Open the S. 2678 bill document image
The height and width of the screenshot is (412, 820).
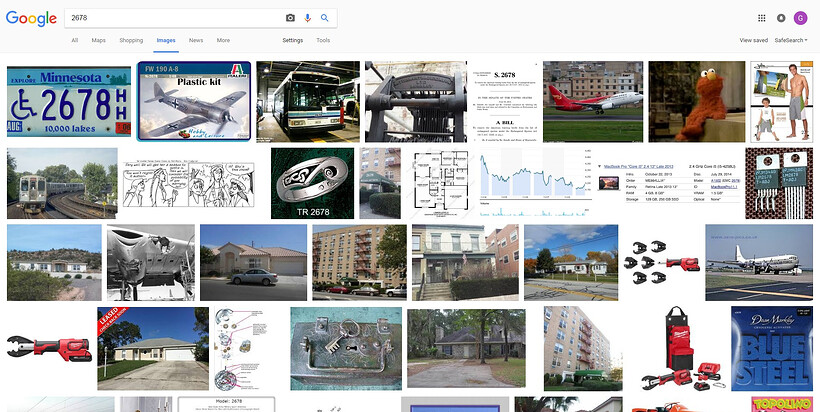tap(507, 101)
